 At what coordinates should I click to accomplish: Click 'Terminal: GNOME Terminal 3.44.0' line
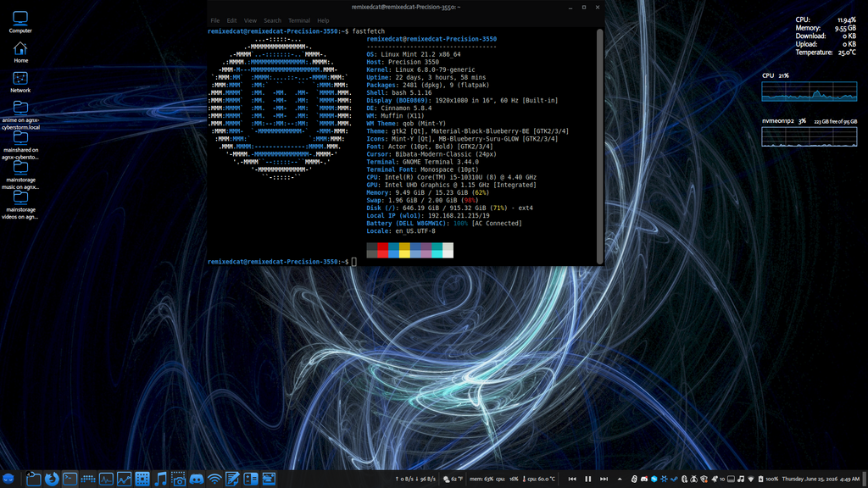point(422,162)
